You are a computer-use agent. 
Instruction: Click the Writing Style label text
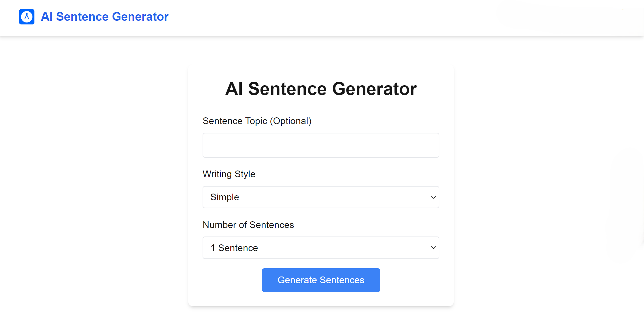point(229,174)
